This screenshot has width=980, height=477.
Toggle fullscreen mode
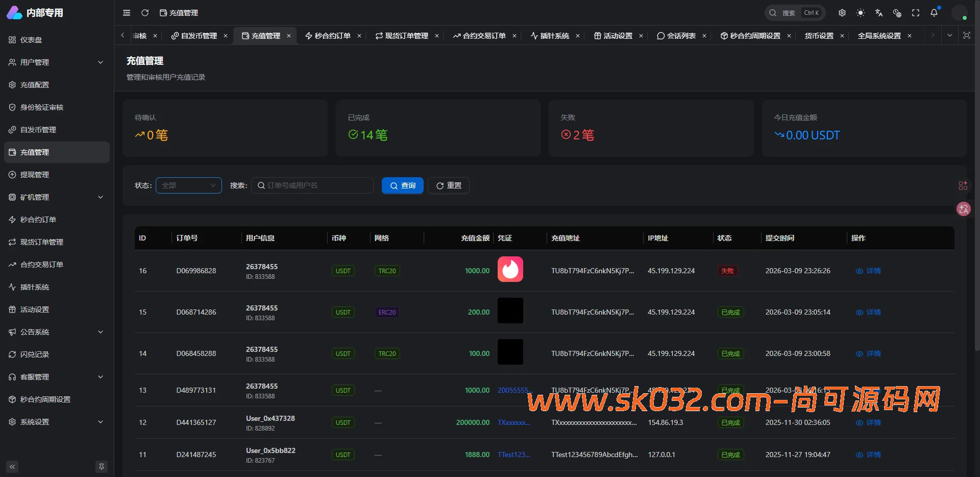click(915, 13)
